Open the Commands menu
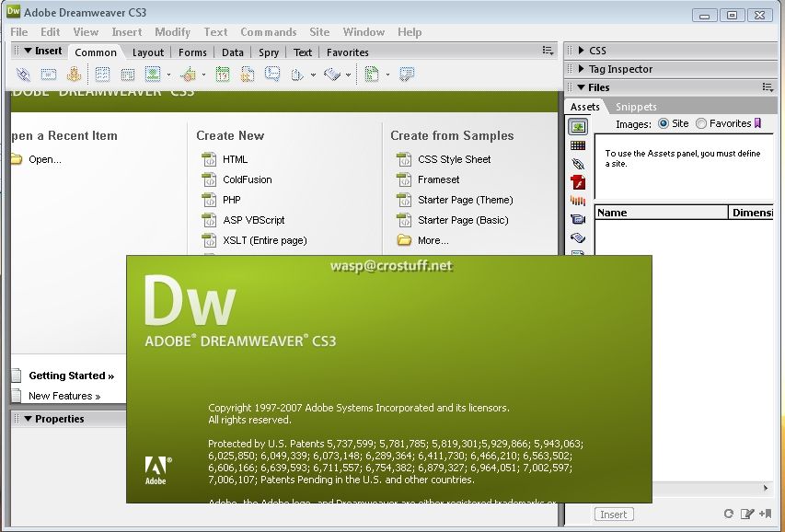 269,32
